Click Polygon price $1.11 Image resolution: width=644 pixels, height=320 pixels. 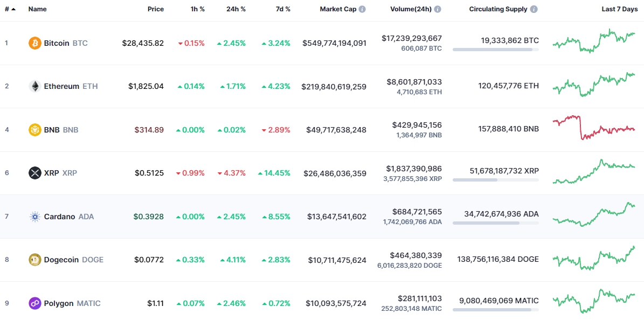click(x=156, y=303)
